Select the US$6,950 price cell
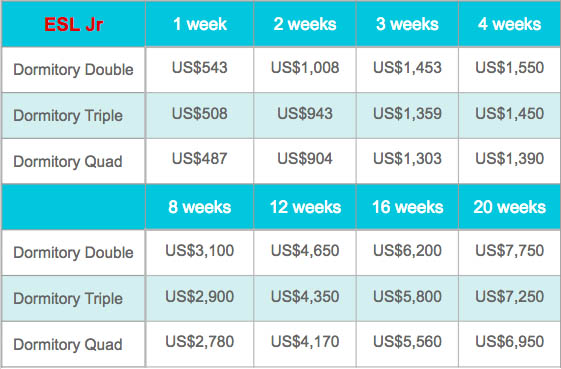 [x=509, y=344]
